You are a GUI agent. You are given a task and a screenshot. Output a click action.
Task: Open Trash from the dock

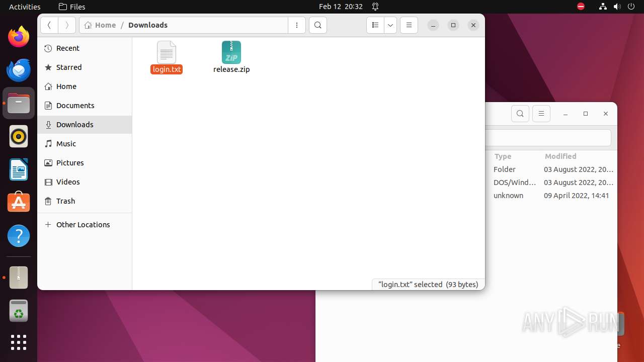click(19, 311)
